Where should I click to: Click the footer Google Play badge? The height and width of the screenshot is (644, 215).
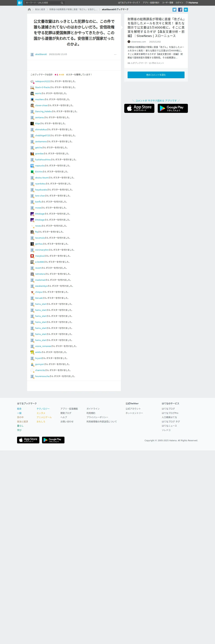[53, 440]
